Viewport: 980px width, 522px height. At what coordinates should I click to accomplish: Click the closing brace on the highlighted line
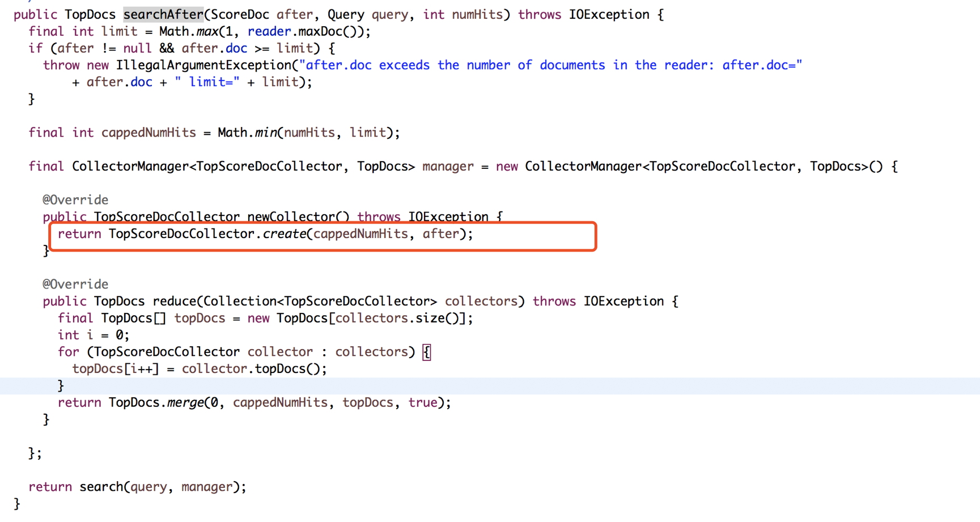pyautogui.click(x=61, y=386)
